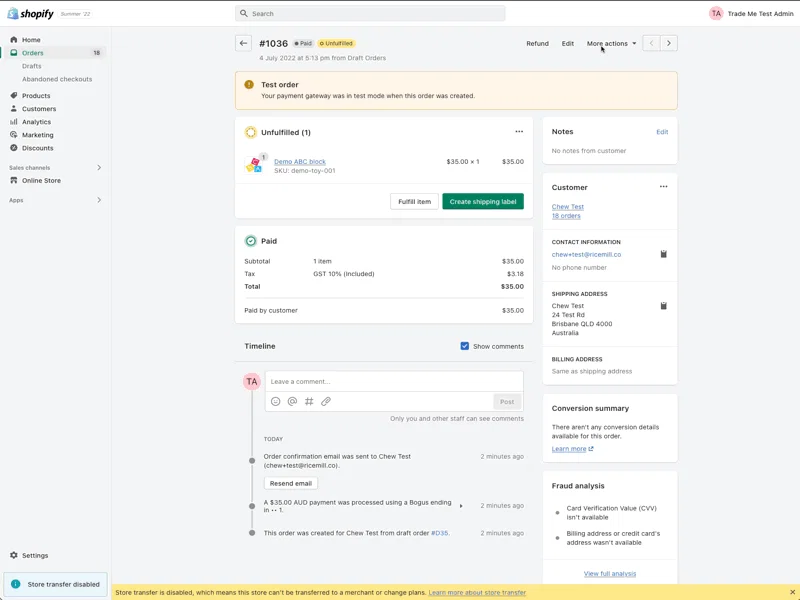
Task: Click the mention @ icon
Action: (292, 402)
